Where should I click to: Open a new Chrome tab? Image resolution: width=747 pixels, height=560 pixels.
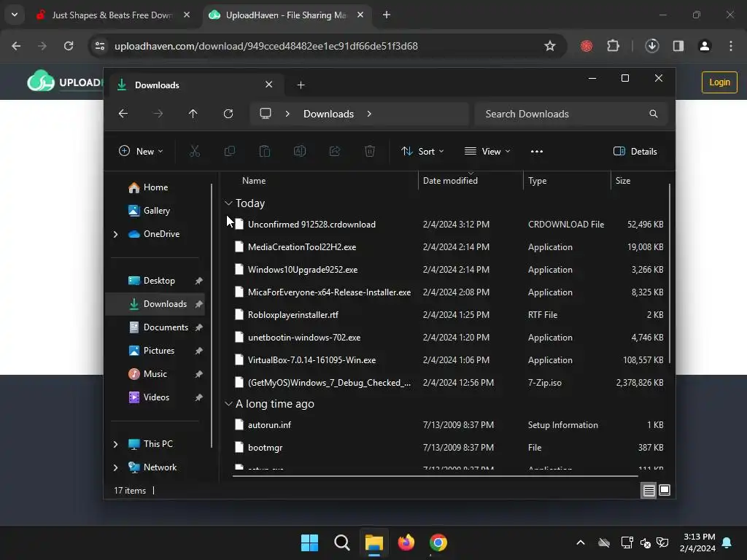click(387, 15)
